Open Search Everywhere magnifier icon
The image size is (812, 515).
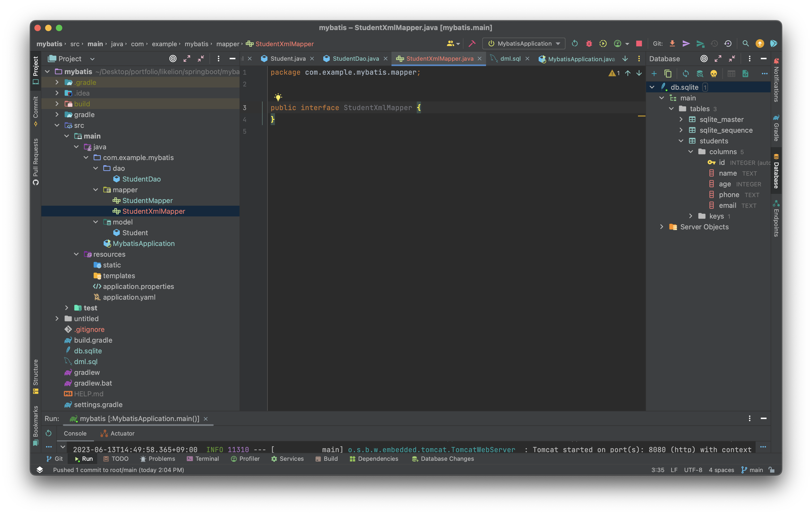click(x=746, y=43)
